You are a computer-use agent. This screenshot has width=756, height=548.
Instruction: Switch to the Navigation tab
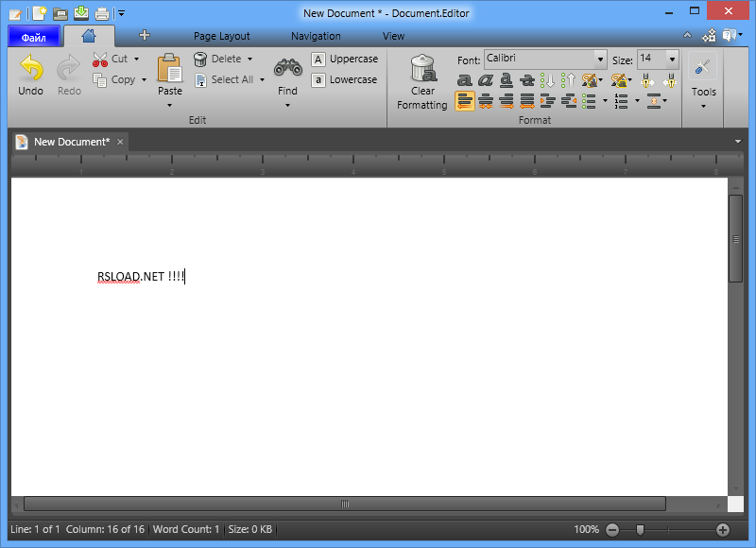[316, 36]
